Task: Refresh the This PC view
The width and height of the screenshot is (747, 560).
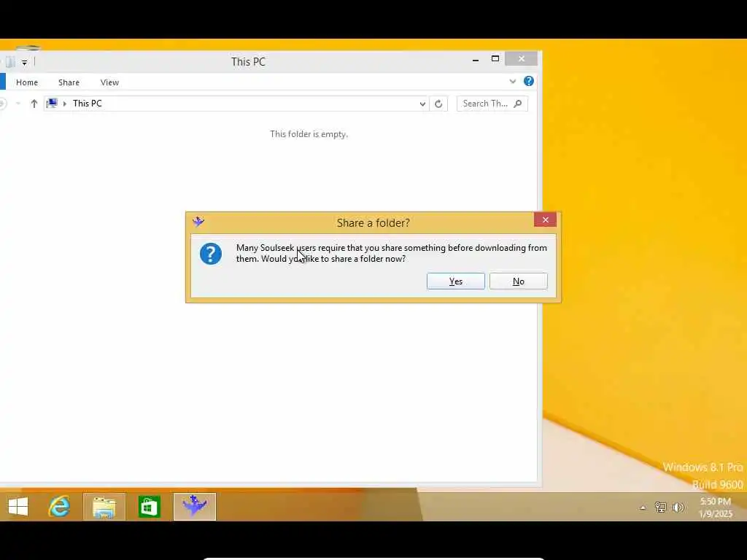Action: click(x=438, y=104)
